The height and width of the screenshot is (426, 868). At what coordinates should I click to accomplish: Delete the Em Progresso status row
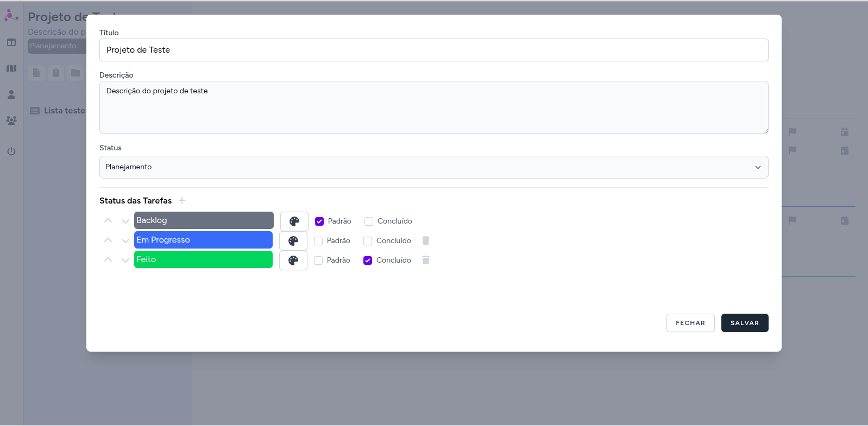tap(426, 240)
